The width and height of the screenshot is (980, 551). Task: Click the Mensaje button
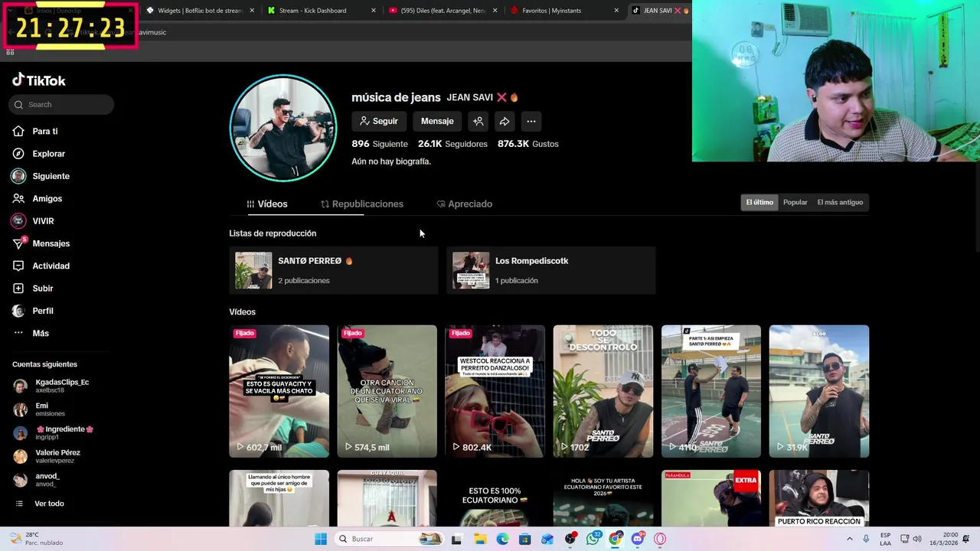(437, 121)
